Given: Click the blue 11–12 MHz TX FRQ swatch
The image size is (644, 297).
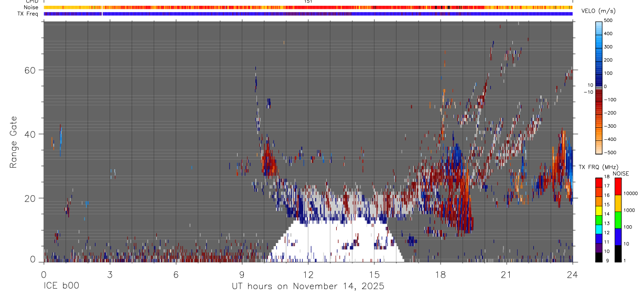Looking at the screenshot, I should click(x=599, y=238).
